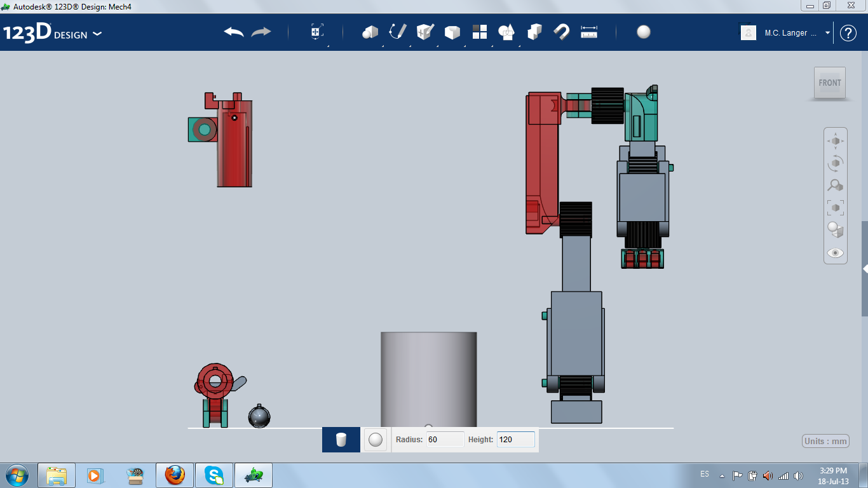Open the Modify tool
Screen dimensions: 868x488
(x=452, y=32)
